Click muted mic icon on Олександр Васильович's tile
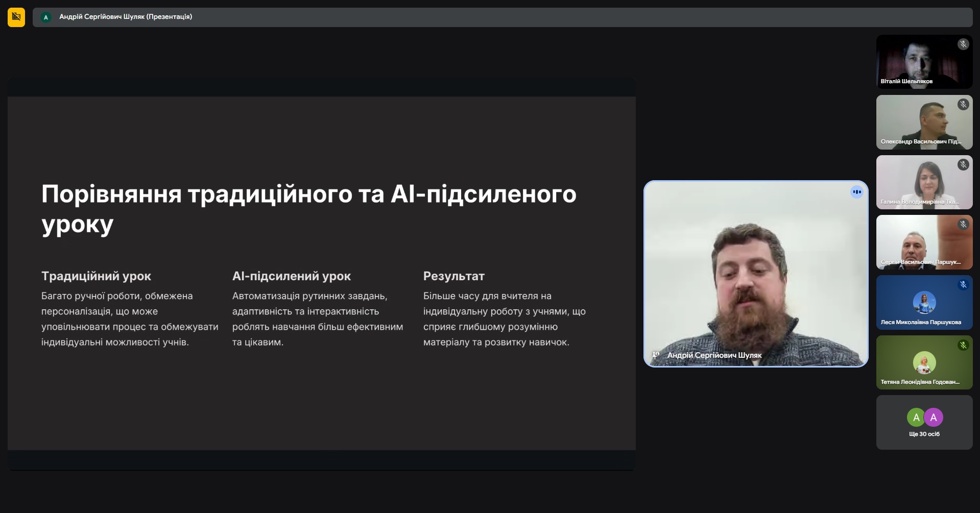Viewport: 980px width, 513px height. point(963,105)
